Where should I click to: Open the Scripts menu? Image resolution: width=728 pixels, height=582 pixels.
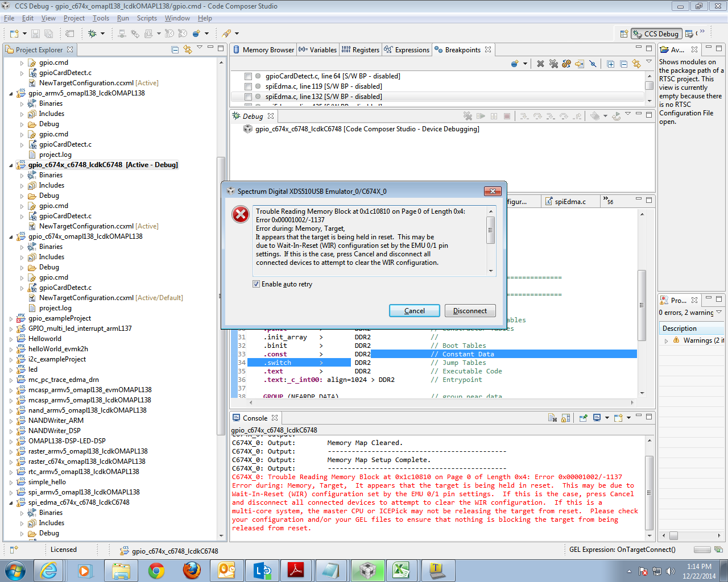147,18
